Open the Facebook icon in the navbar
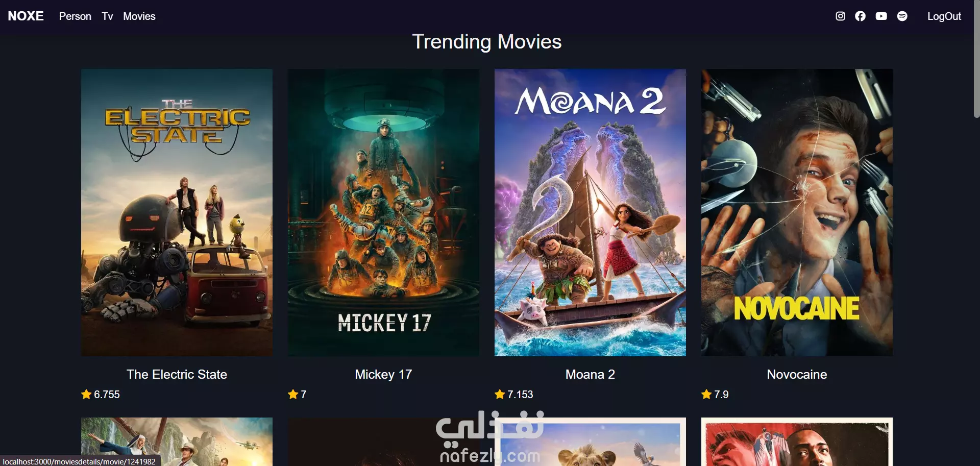The height and width of the screenshot is (466, 980). tap(860, 16)
